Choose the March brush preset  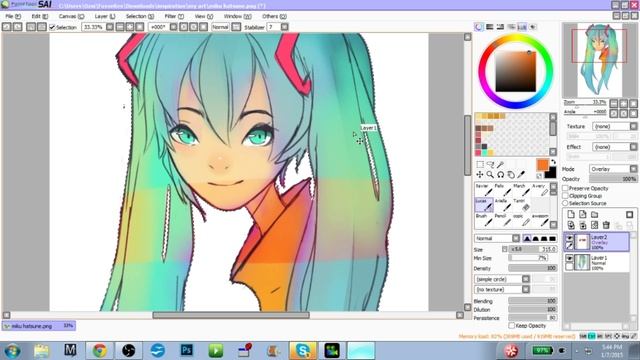tap(521, 190)
